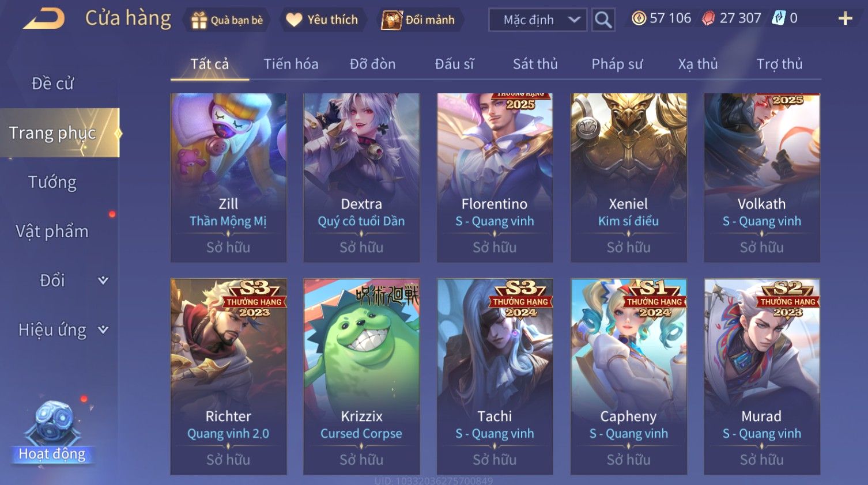Image resolution: width=868 pixels, height=485 pixels.
Task: Switch to the Pháp sư tab
Action: [617, 64]
